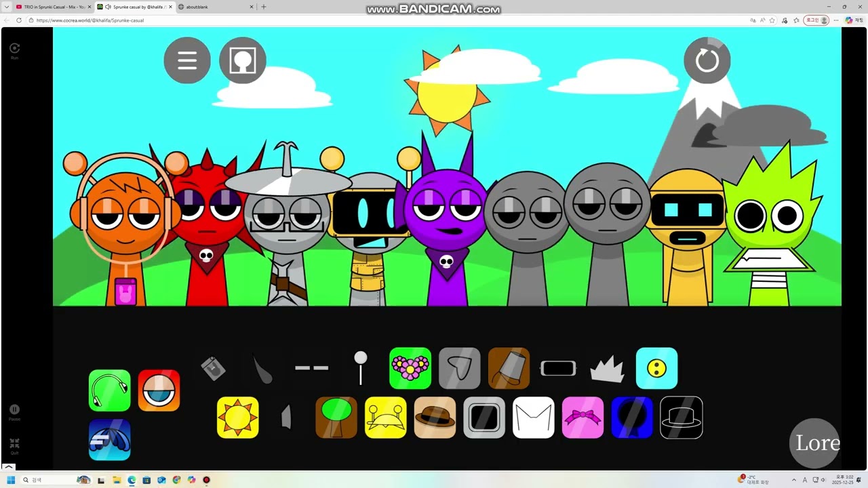The image size is (868, 488).
Task: Pick the pink bow icon
Action: point(583,418)
